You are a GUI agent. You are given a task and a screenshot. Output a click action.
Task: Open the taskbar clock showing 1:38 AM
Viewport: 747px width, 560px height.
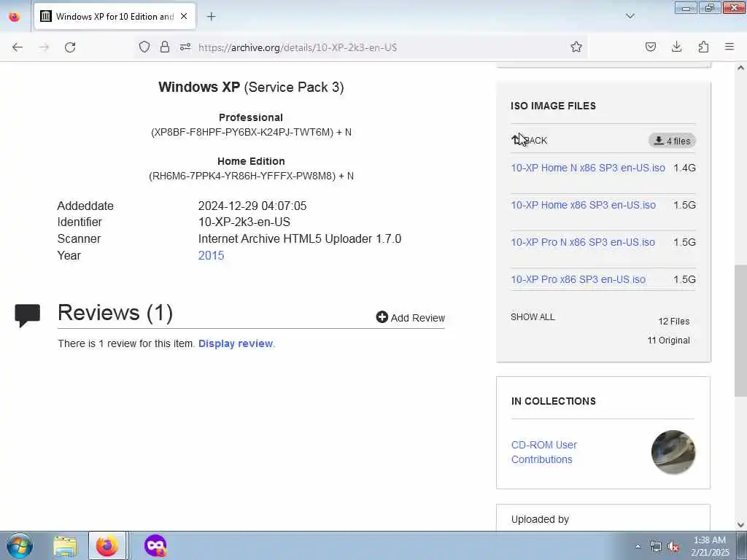[710, 546]
